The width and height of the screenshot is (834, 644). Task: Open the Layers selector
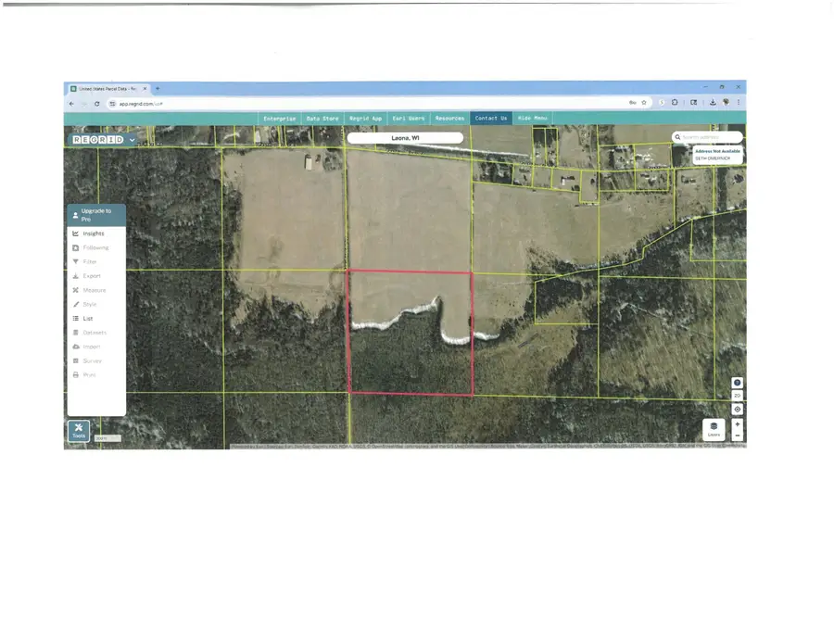(x=714, y=426)
